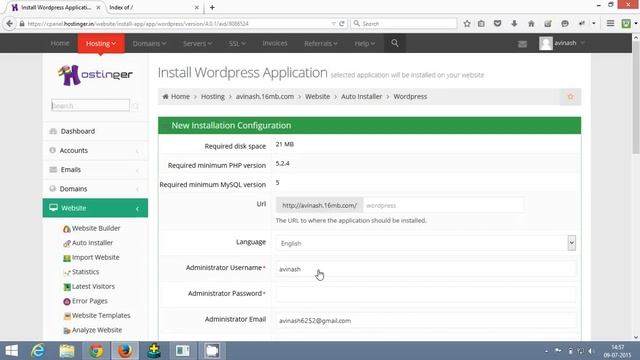Click the Firefox back arrow button

click(10, 24)
